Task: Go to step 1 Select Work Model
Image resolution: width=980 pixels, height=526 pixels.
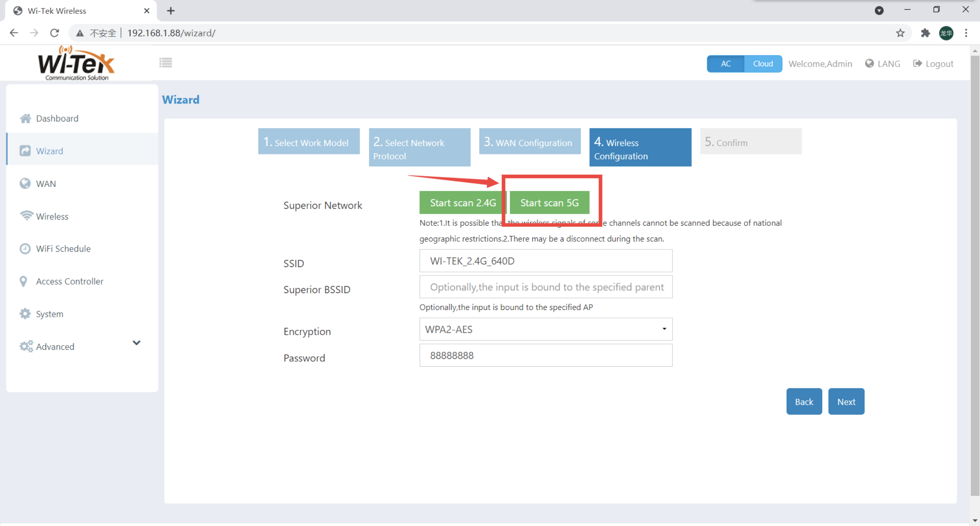Action: pos(309,142)
